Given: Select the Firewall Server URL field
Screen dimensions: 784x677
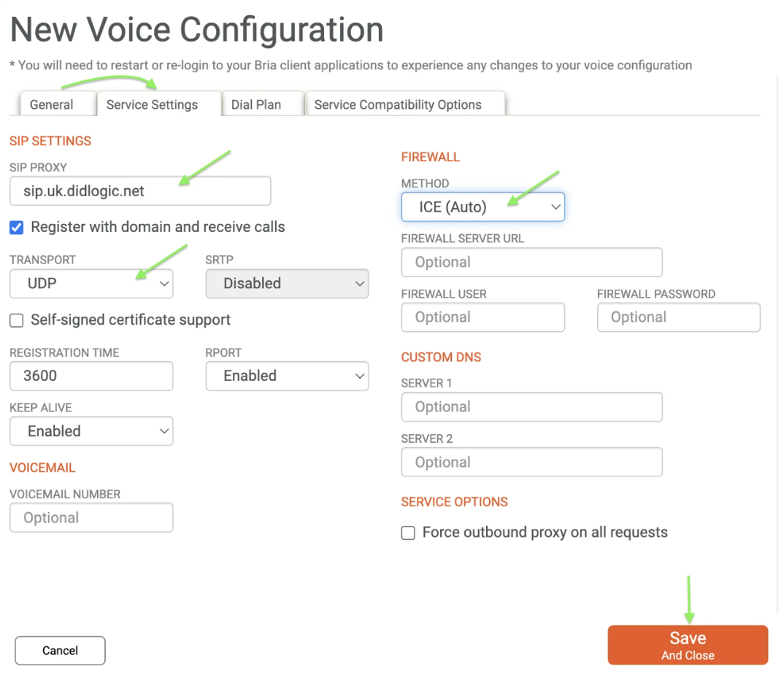Looking at the screenshot, I should coord(532,262).
